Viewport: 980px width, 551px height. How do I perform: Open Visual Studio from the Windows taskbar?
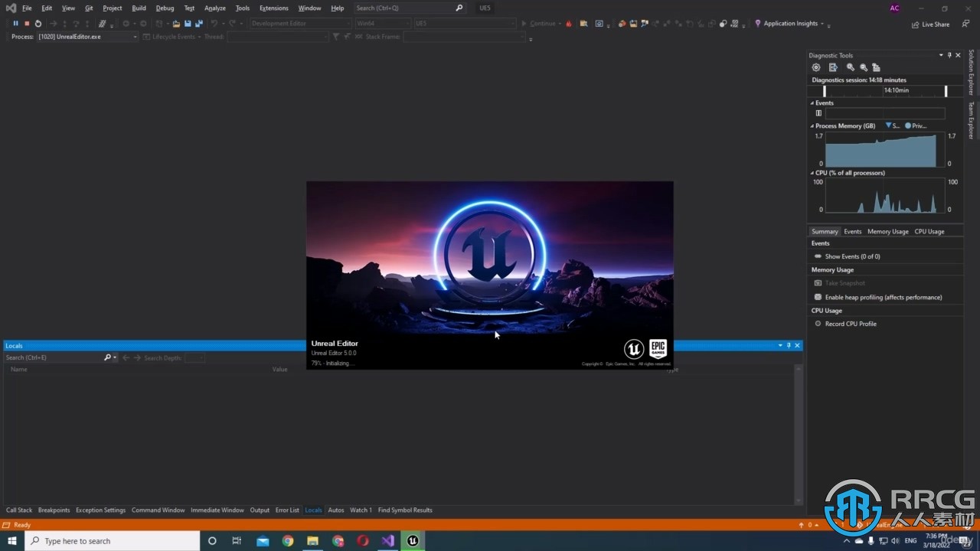[387, 541]
